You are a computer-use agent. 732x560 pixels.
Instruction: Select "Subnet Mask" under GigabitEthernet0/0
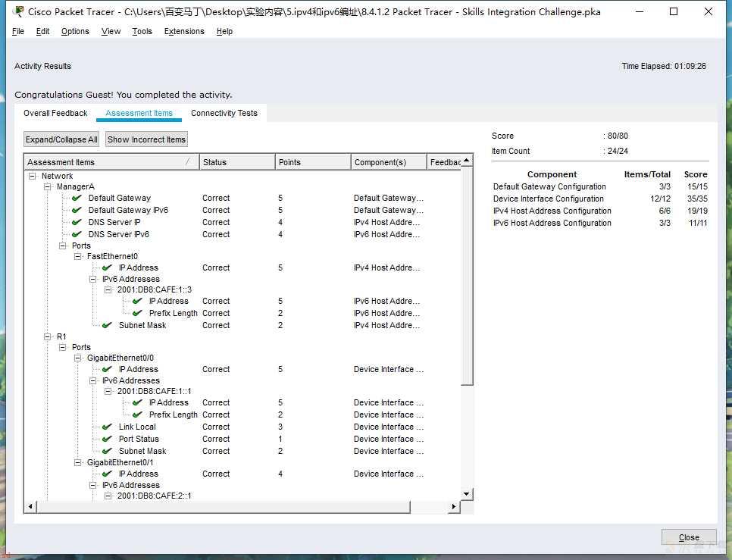[142, 451]
